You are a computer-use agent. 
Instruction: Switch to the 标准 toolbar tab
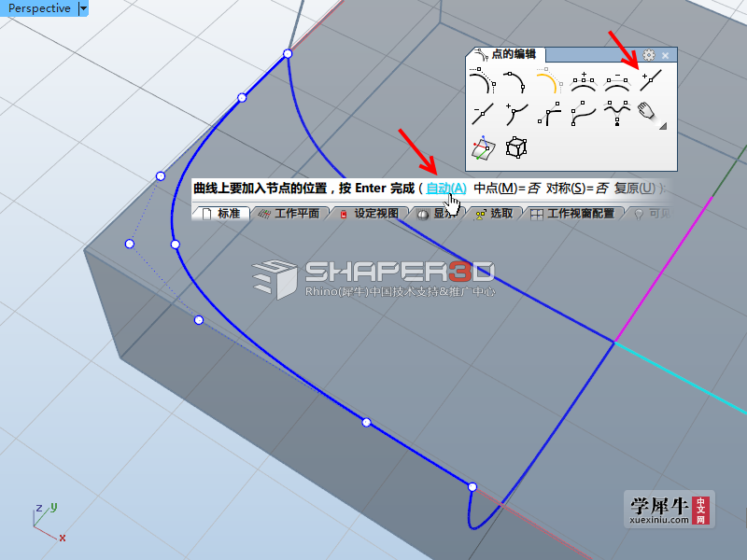coord(222,214)
